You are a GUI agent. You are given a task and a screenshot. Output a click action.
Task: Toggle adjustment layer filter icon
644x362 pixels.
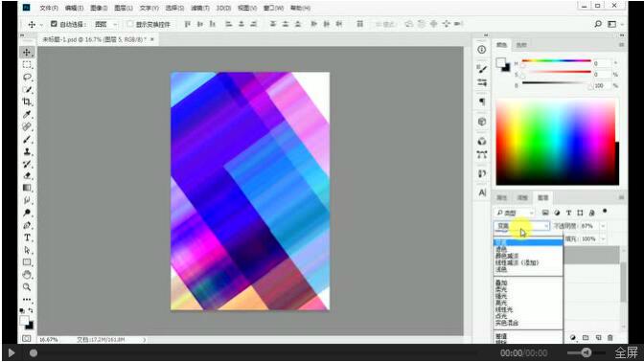pos(557,213)
